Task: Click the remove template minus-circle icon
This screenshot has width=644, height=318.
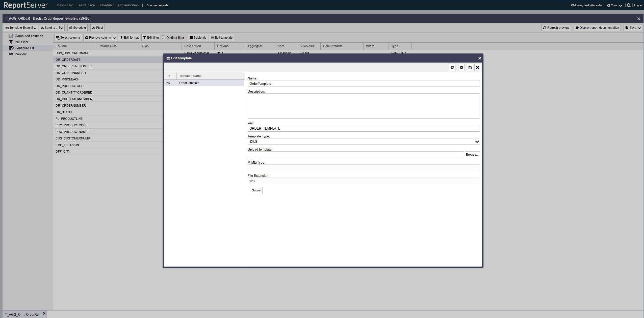Action: pos(461,67)
